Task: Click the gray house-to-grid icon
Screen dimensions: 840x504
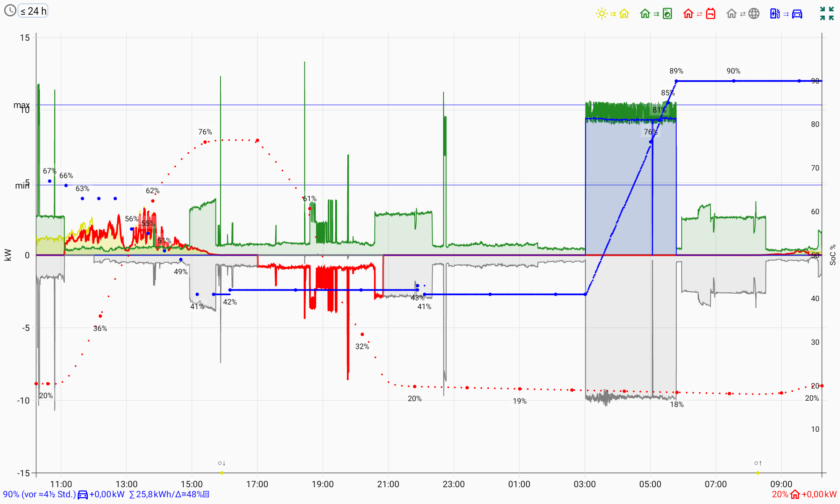Action: pos(732,14)
